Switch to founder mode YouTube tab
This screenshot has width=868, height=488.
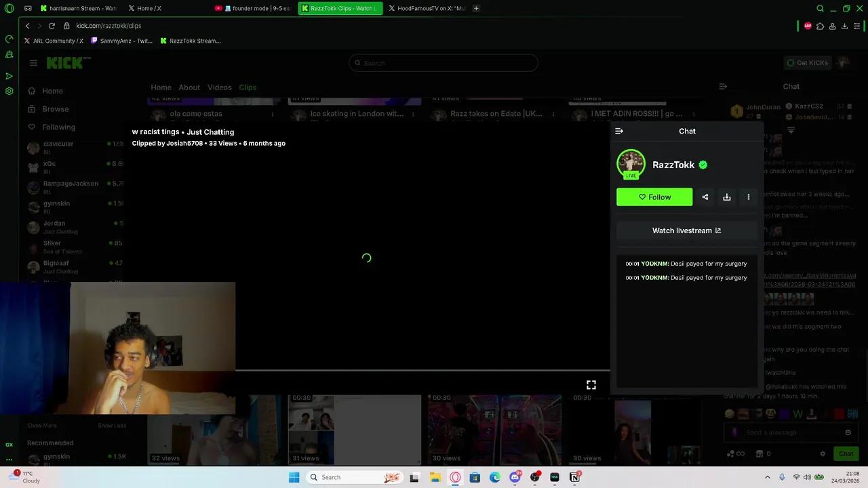coord(253,8)
